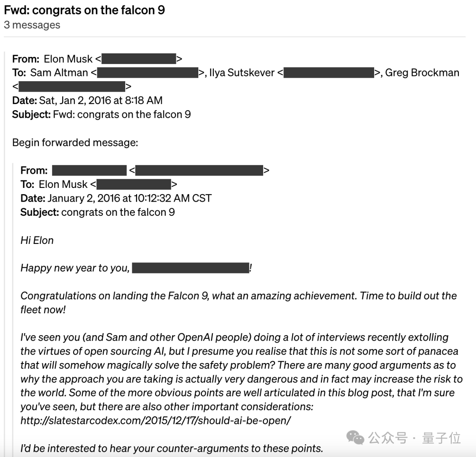The width and height of the screenshot is (476, 457).
Task: Click the name 'Greg Brockman' in recipients
Action: tap(422, 73)
